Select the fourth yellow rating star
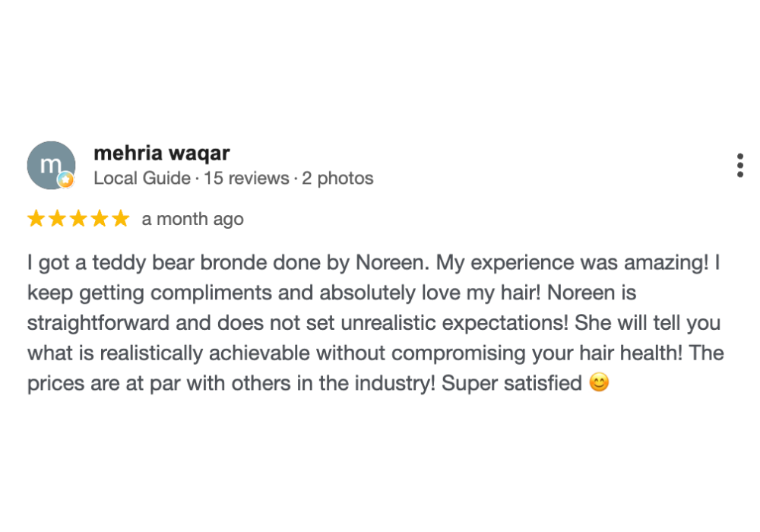Viewport: 760px width, 532px height. [x=100, y=219]
